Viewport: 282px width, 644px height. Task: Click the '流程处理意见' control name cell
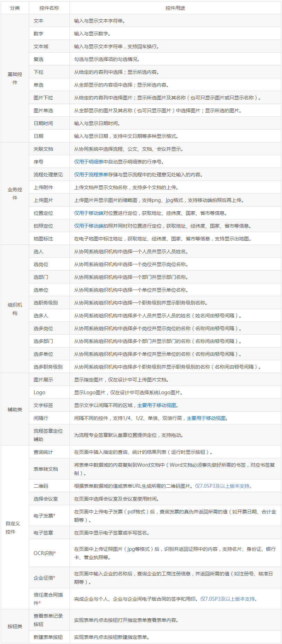pyautogui.click(x=49, y=175)
